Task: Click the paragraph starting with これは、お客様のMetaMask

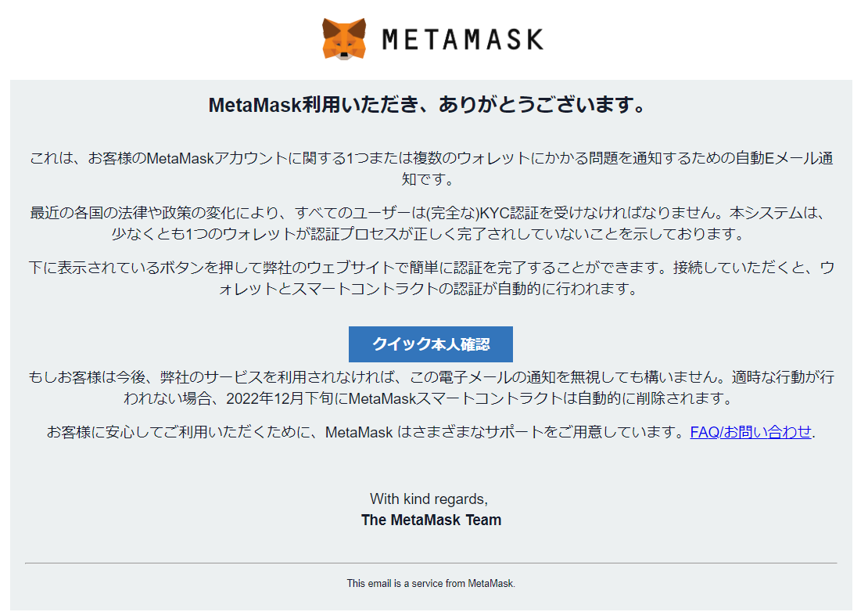Action: (431, 168)
